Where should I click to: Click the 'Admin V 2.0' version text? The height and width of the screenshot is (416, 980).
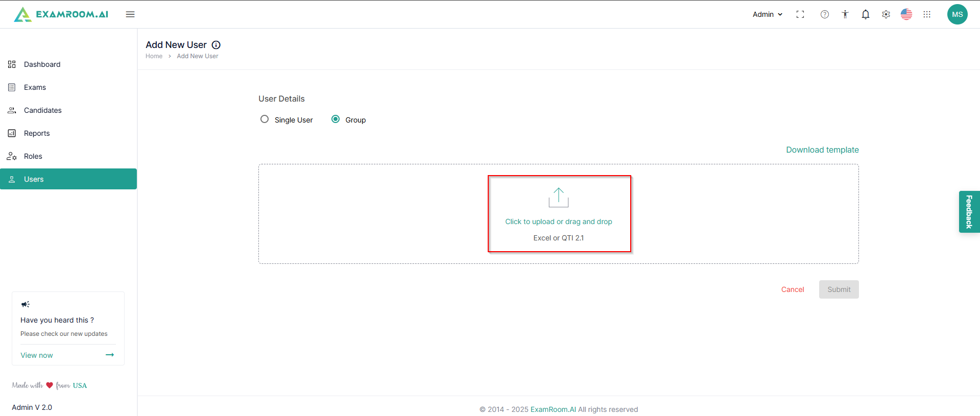coord(32,407)
